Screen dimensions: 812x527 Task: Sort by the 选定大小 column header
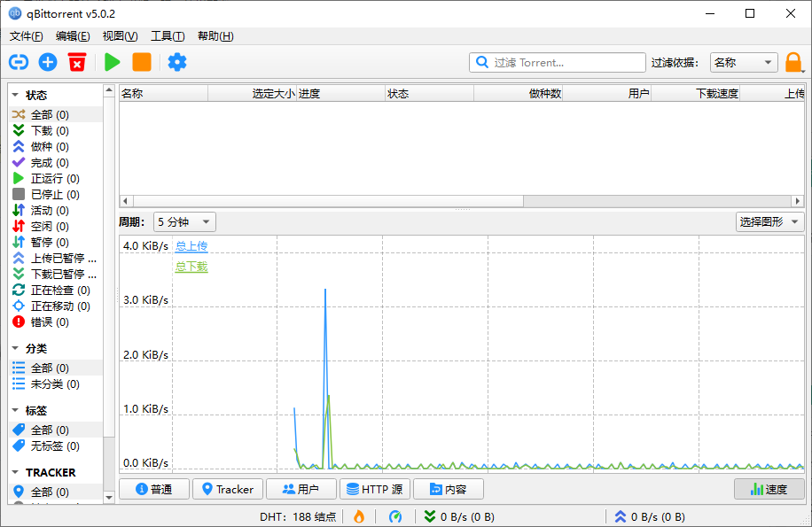[x=252, y=94]
